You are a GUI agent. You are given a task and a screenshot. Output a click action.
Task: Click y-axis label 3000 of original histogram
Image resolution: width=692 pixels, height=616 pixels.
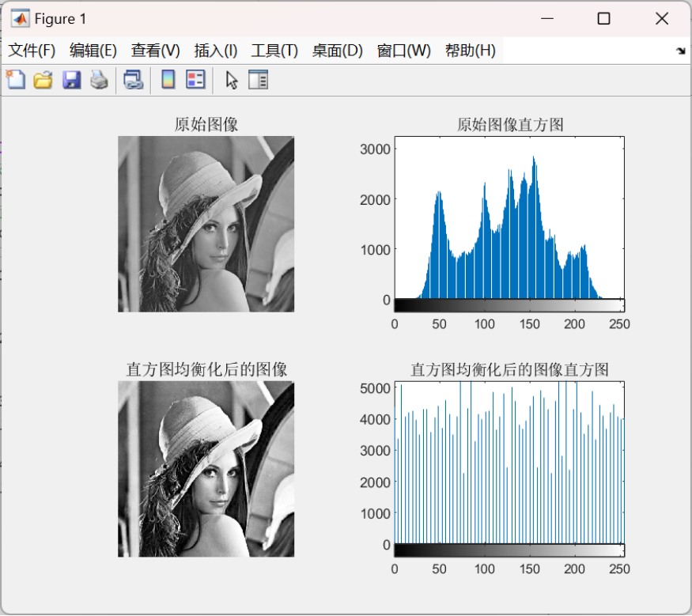[x=375, y=149]
